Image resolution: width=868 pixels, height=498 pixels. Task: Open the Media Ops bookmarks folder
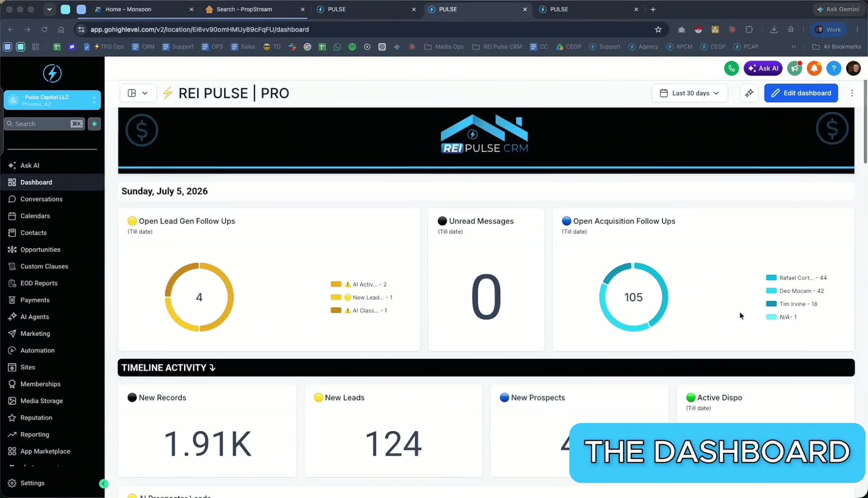(444, 47)
